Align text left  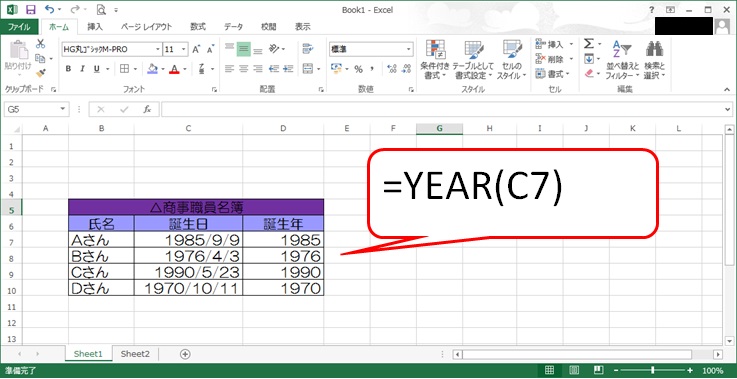[229, 69]
